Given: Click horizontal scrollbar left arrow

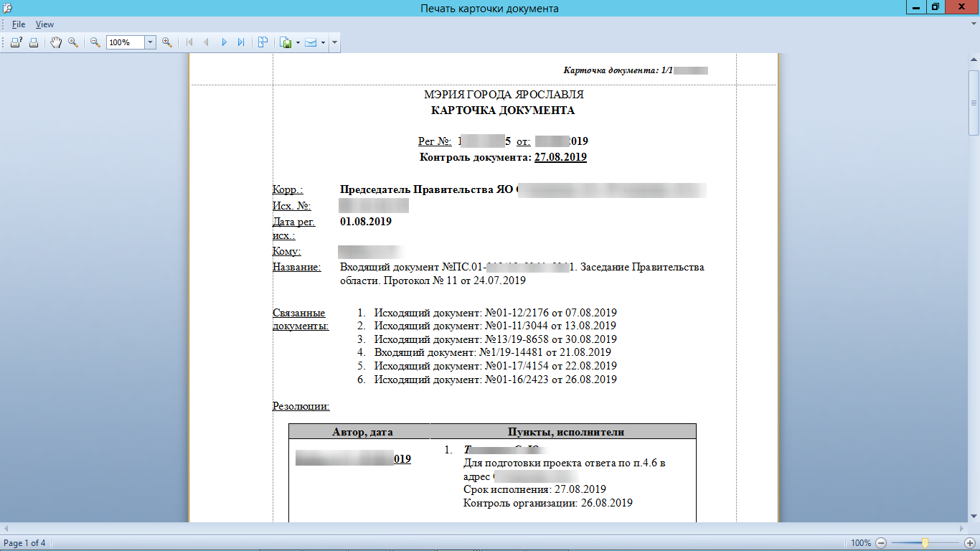Looking at the screenshot, I should 6,528.
